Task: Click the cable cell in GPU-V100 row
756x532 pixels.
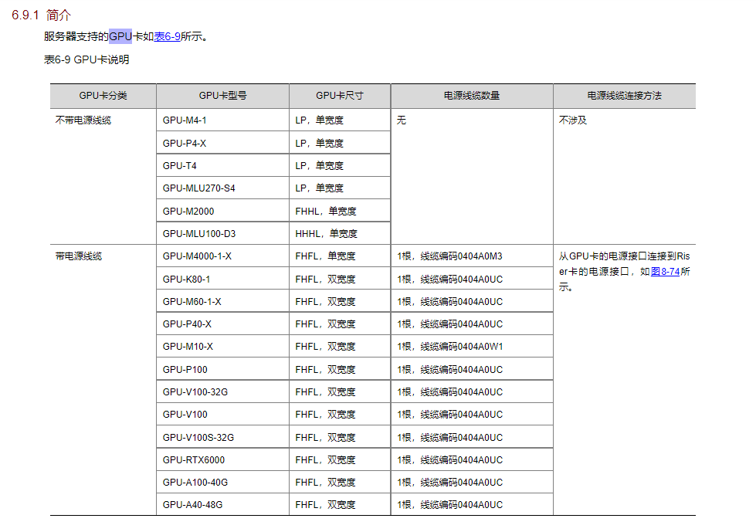Action: [x=472, y=415]
